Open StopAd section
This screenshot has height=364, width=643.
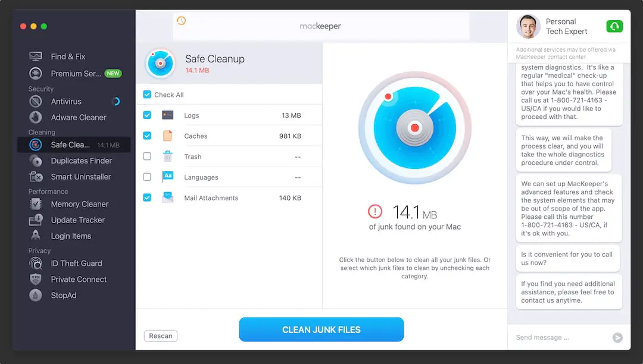point(74,295)
